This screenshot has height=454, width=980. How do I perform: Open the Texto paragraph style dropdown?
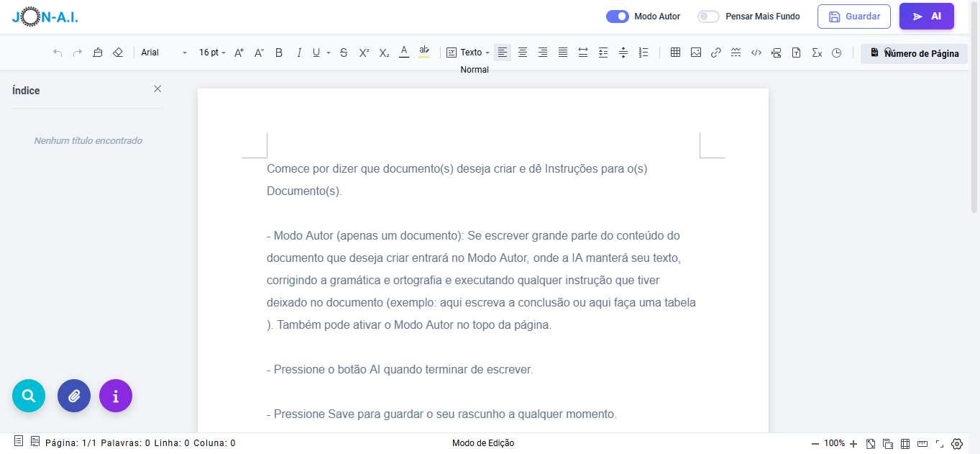[x=468, y=53]
